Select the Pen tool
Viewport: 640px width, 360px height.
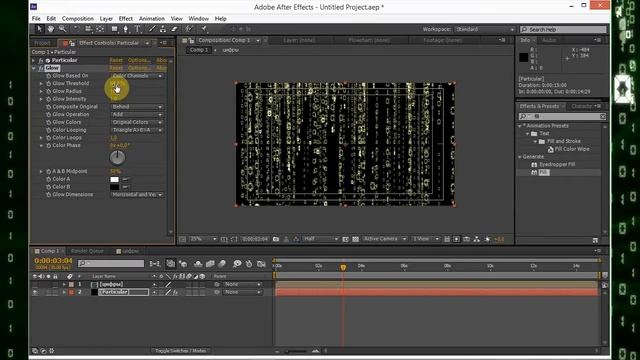pos(126,29)
